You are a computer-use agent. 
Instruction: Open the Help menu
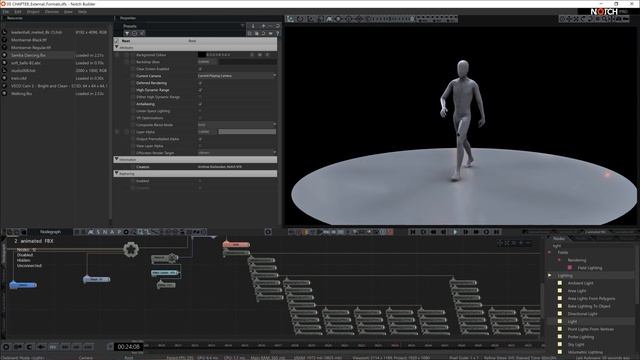[x=82, y=12]
